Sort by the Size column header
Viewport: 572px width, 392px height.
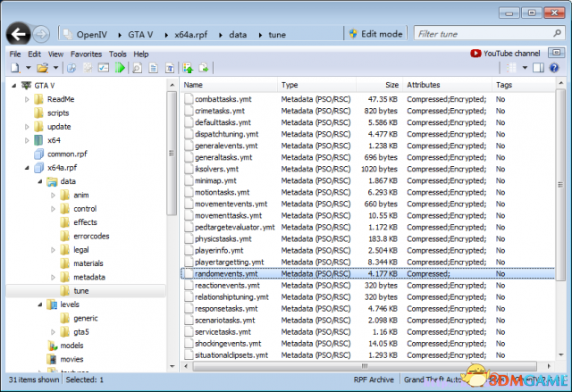[379, 85]
